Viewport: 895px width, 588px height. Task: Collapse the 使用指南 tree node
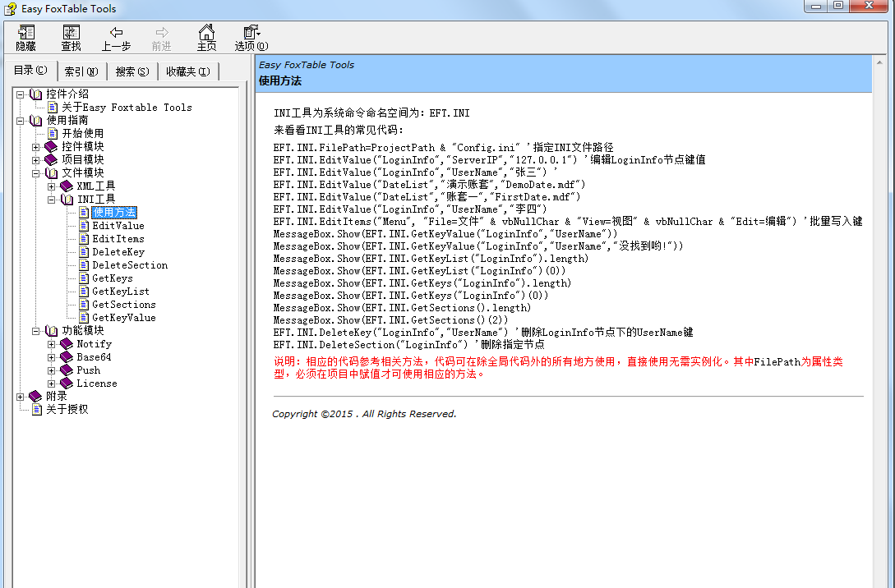click(20, 121)
